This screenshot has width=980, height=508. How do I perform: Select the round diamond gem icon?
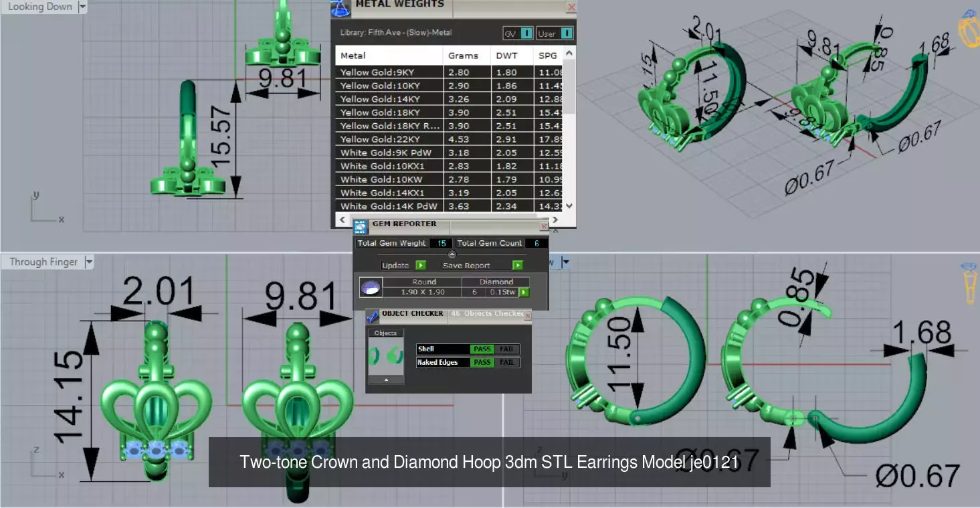point(371,288)
